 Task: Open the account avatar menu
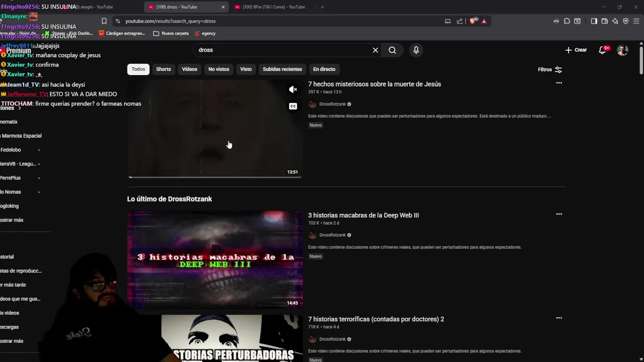(623, 50)
